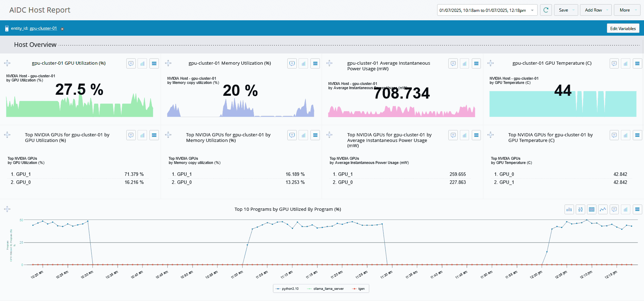Image resolution: width=644 pixels, height=301 pixels.
Task: Grab the move handle of GPU Utilization panel
Action: tap(7, 63)
